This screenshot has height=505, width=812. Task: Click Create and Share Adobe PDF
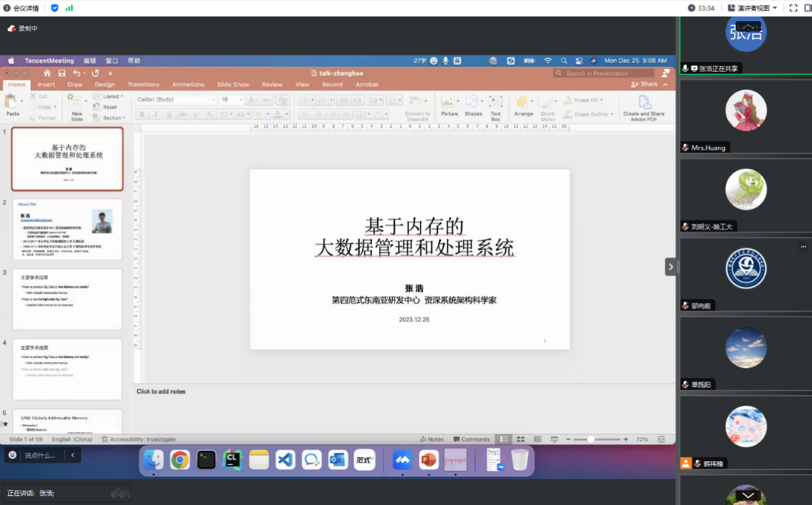(x=644, y=107)
